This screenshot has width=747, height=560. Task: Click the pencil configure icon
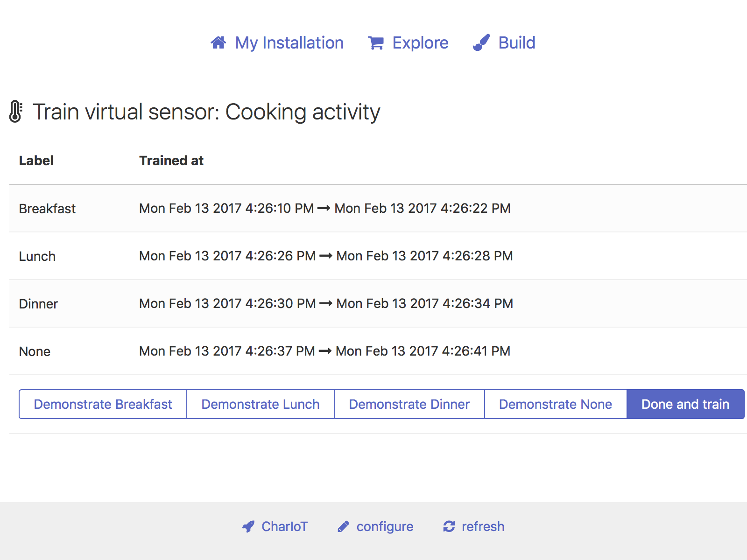tap(344, 527)
